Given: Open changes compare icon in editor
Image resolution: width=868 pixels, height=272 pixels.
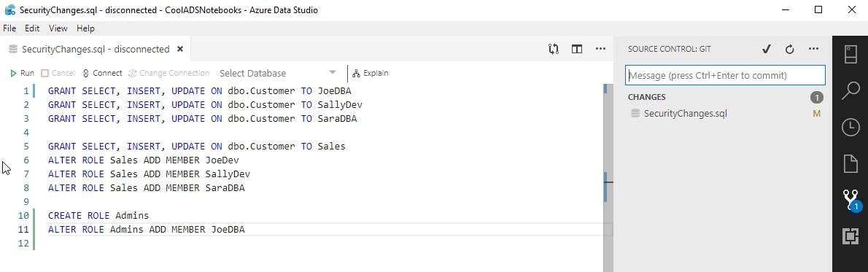Looking at the screenshot, I should click(554, 49).
